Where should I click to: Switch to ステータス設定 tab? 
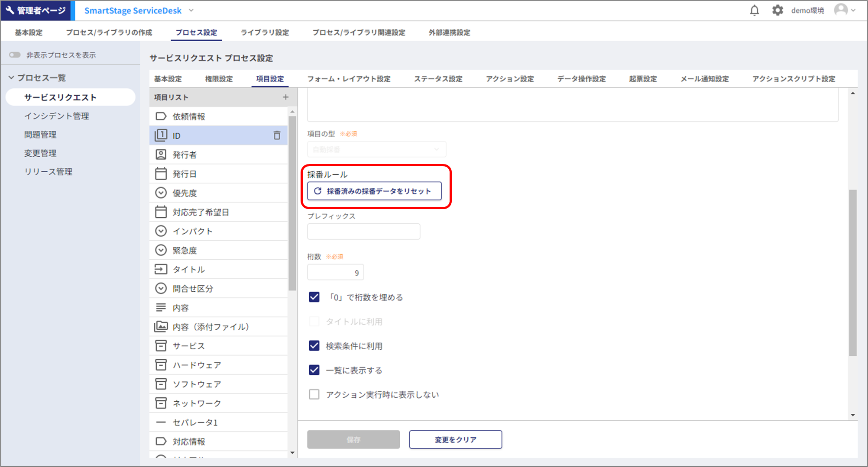(x=438, y=79)
